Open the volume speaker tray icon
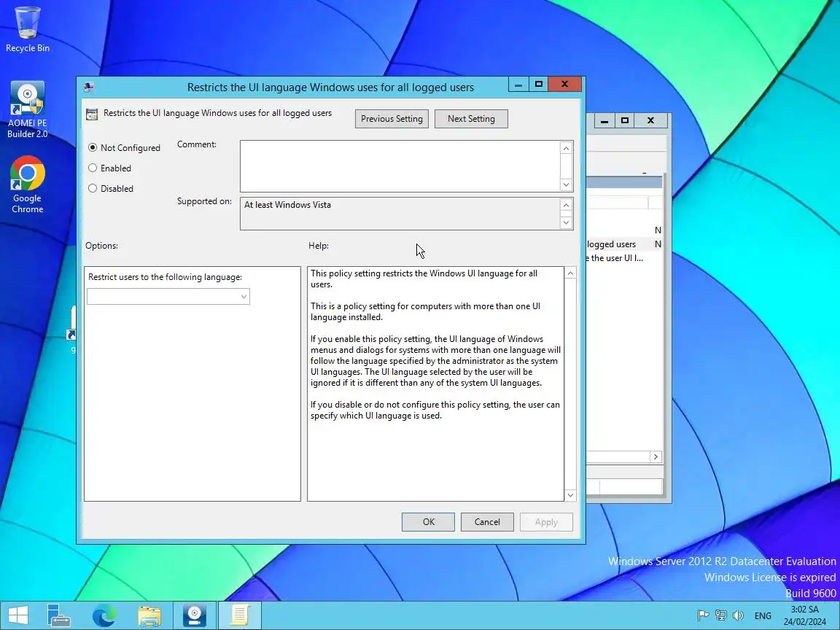This screenshot has height=630, width=840. tap(738, 615)
